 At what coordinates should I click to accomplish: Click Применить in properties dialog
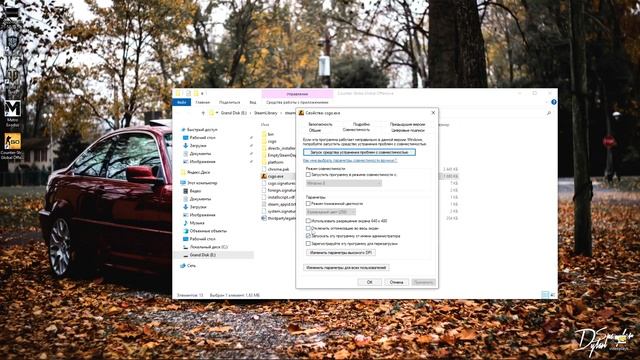(423, 282)
